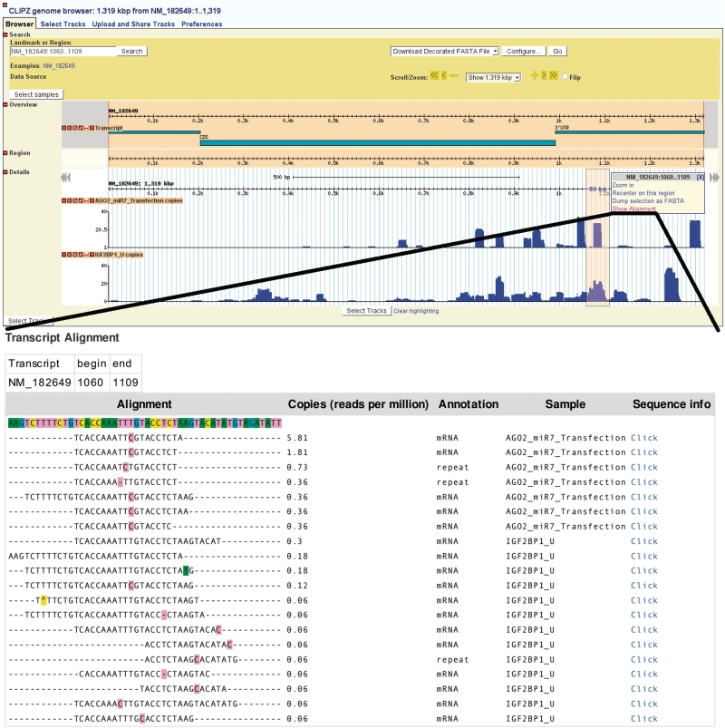Click the single right scroll arrow
725x728 pixels.
pyautogui.click(x=545, y=77)
